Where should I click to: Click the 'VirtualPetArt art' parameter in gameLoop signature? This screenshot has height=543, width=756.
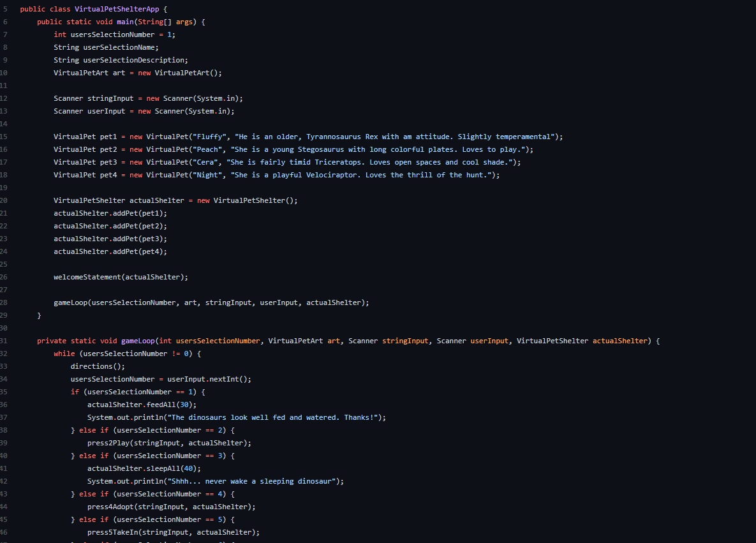(x=304, y=341)
